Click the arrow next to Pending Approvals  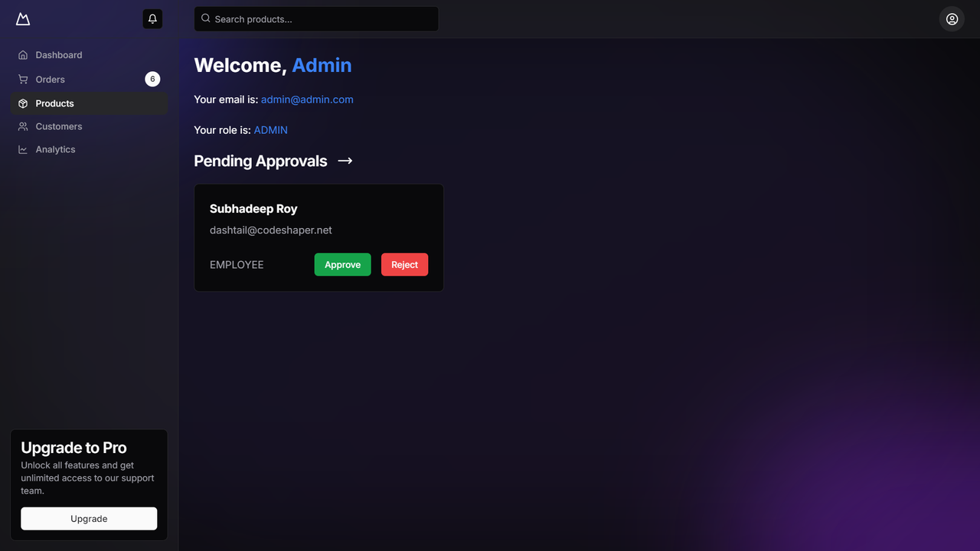345,161
